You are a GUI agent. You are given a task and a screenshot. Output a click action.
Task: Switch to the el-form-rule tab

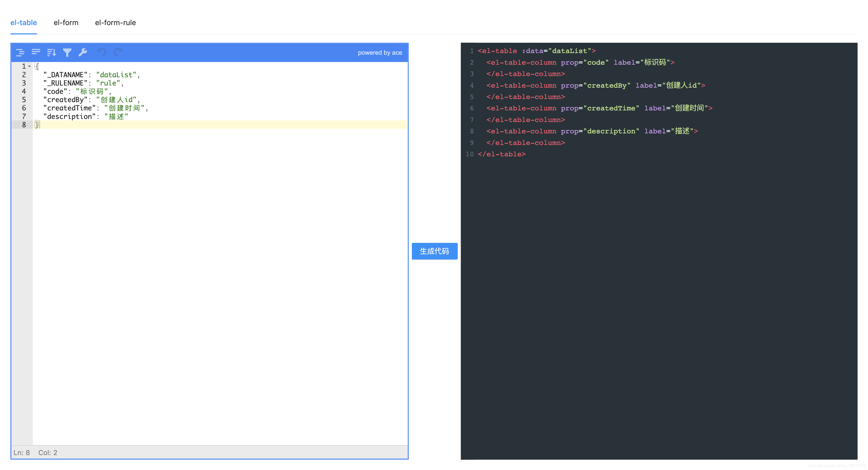(115, 23)
